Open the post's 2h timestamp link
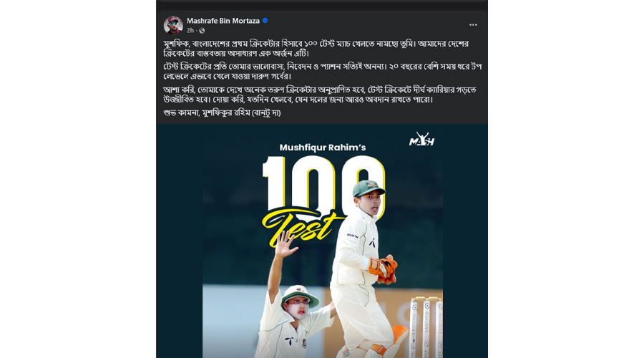This screenshot has height=358, width=644. [190, 30]
